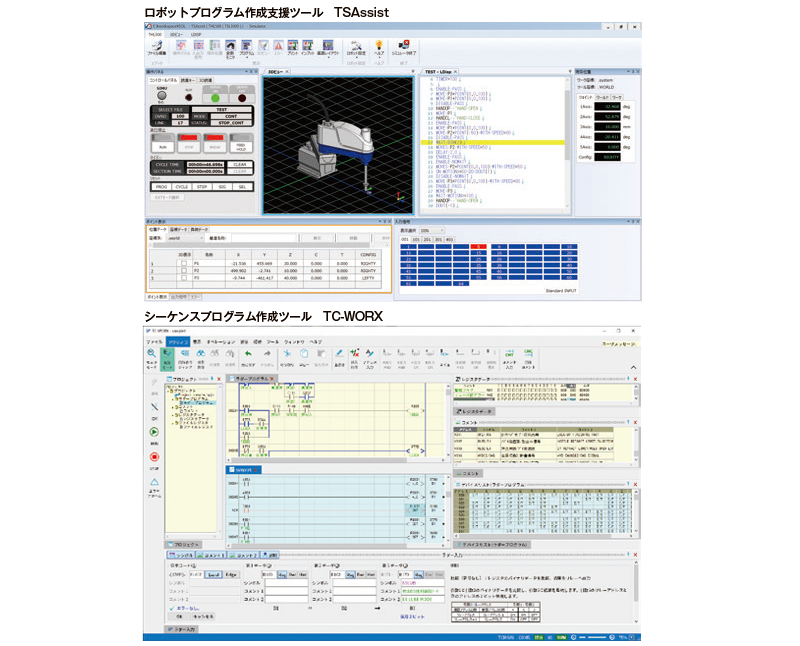Tick the 3D display checkbox for point P1
The width and height of the screenshot is (800, 646).
[x=184, y=263]
